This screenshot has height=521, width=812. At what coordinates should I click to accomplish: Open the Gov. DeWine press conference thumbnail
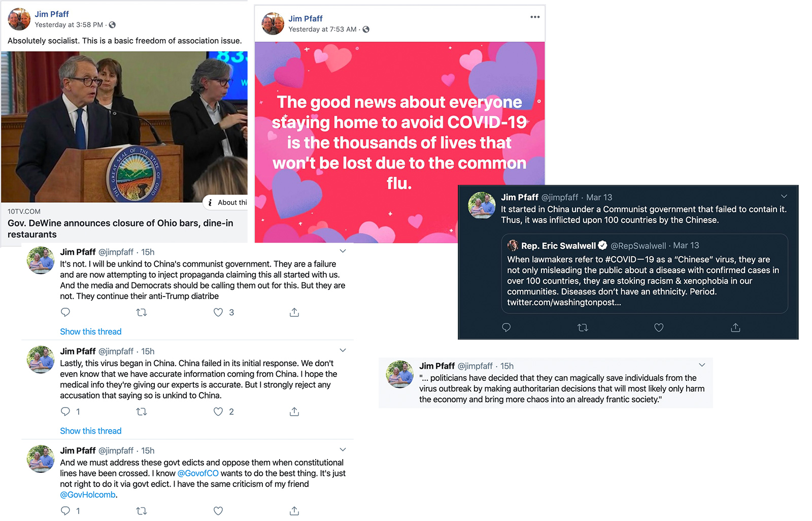click(x=124, y=127)
